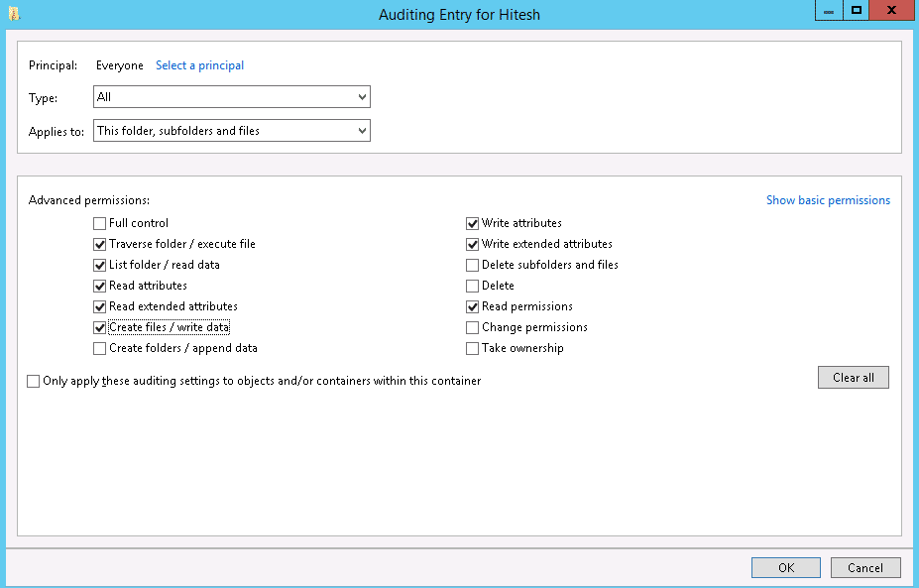Click the Clear all button

tap(854, 378)
